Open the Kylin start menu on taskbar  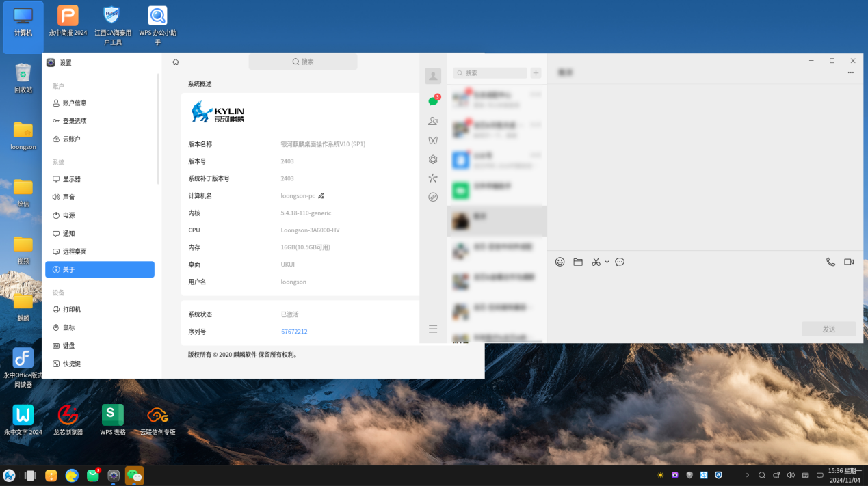10,475
